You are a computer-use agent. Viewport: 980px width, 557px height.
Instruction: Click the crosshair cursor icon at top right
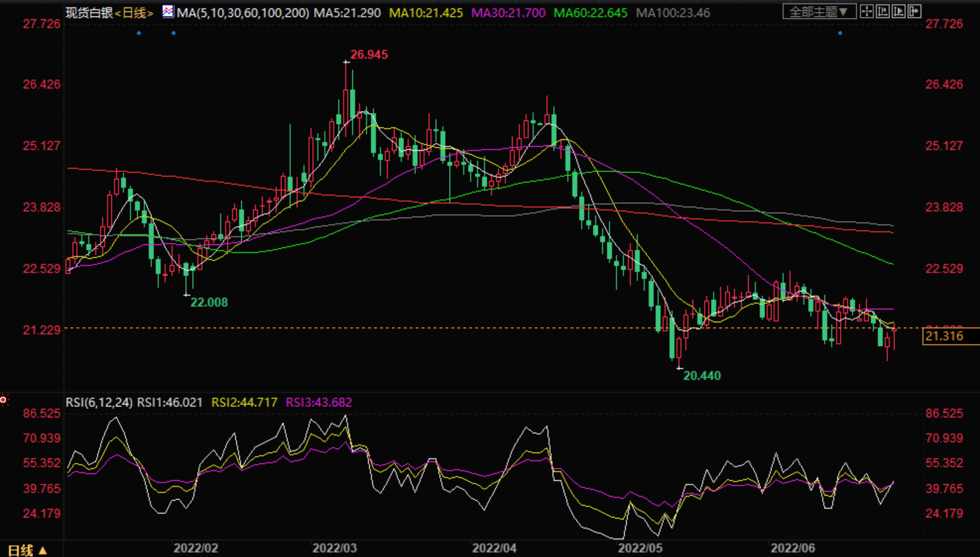867,11
